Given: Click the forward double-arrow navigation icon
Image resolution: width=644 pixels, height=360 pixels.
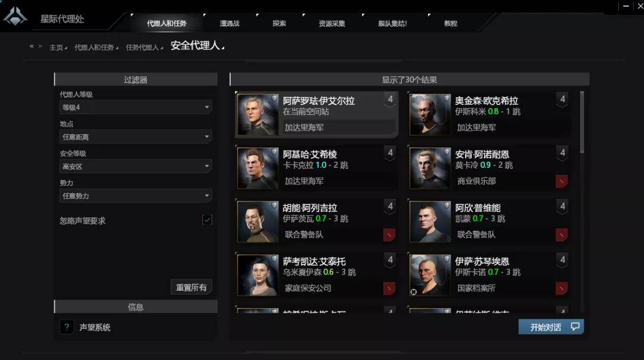Looking at the screenshot, I should [x=41, y=46].
